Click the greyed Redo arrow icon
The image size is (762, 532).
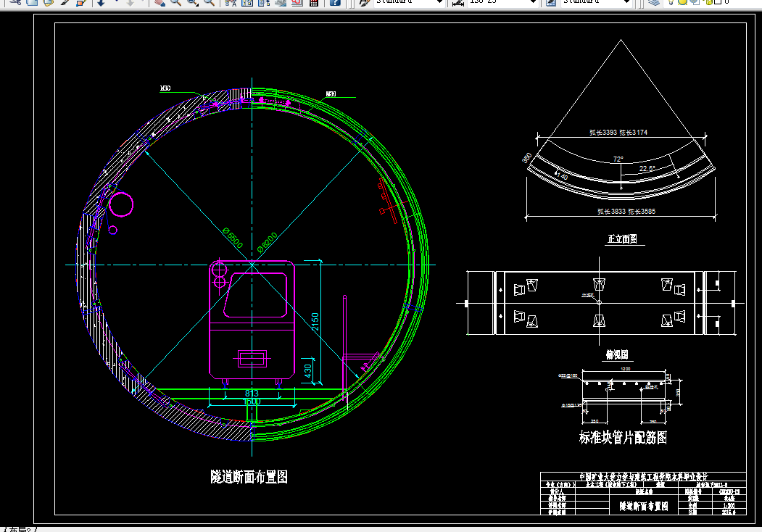coord(131,2)
